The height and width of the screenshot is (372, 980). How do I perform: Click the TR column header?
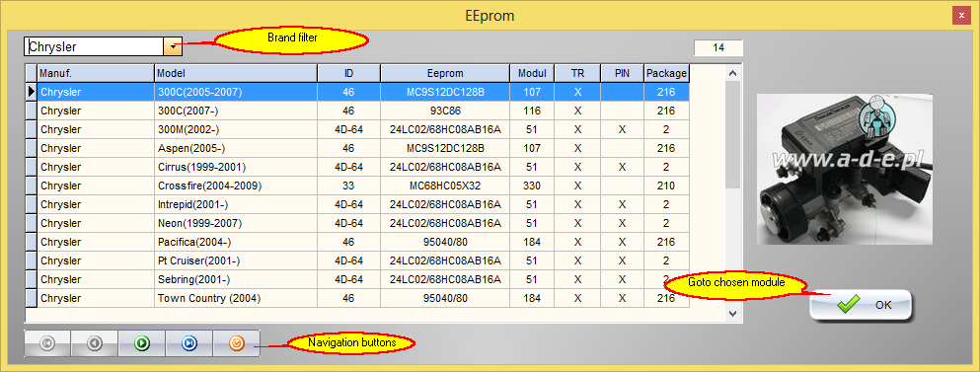pyautogui.click(x=577, y=73)
